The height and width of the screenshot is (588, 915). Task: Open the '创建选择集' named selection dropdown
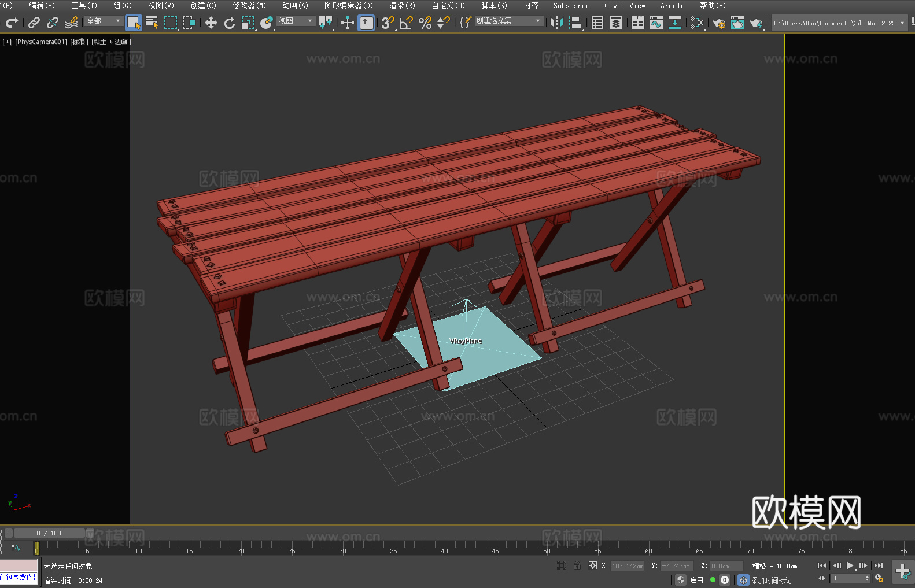509,21
